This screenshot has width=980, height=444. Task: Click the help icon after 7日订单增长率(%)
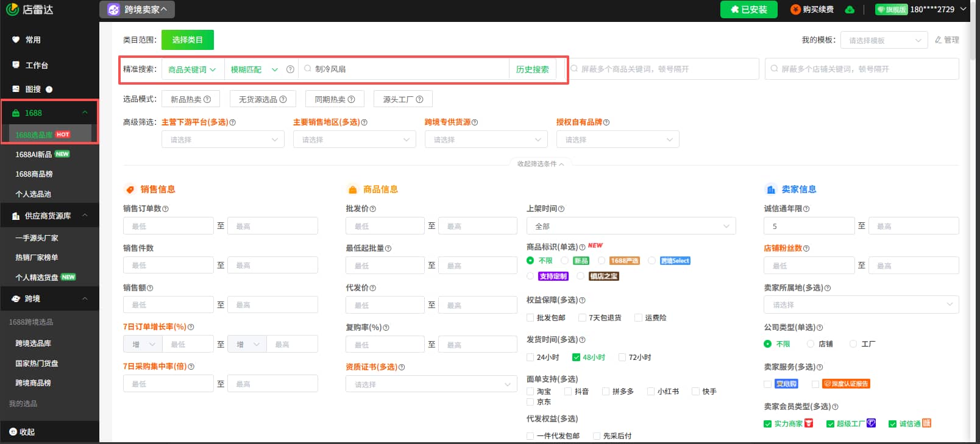(191, 327)
